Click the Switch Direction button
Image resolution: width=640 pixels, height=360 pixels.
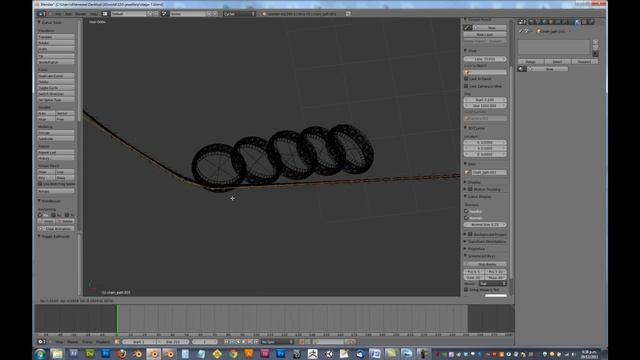(56, 94)
